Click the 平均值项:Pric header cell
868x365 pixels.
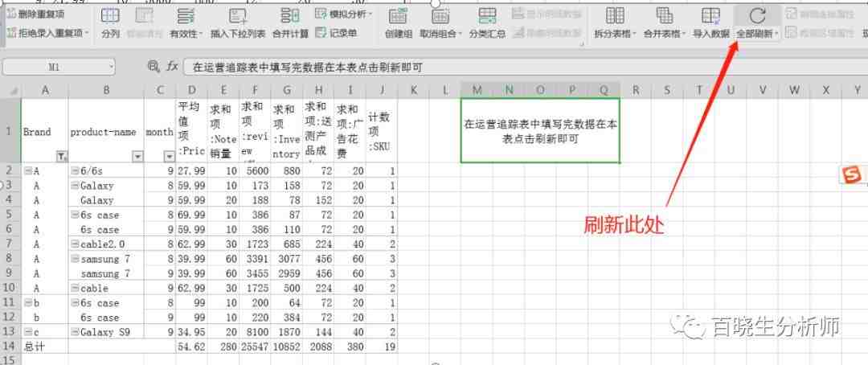tap(191, 131)
